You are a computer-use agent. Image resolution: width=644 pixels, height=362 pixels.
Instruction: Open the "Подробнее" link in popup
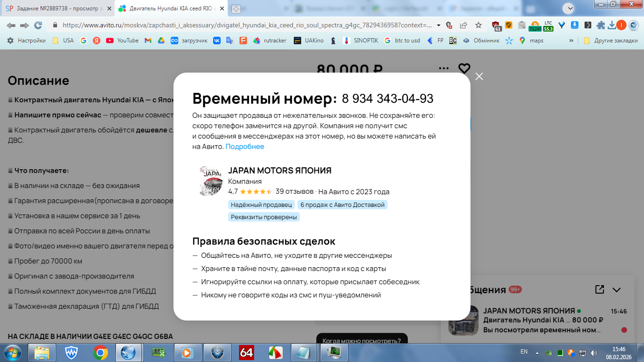(245, 147)
